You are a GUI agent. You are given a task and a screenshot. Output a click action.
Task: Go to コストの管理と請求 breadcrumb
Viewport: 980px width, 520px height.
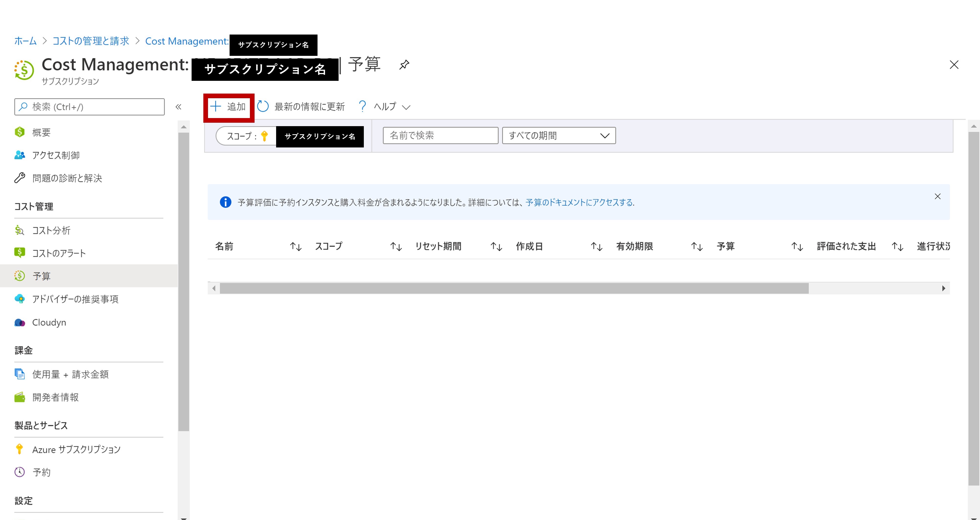coord(91,41)
